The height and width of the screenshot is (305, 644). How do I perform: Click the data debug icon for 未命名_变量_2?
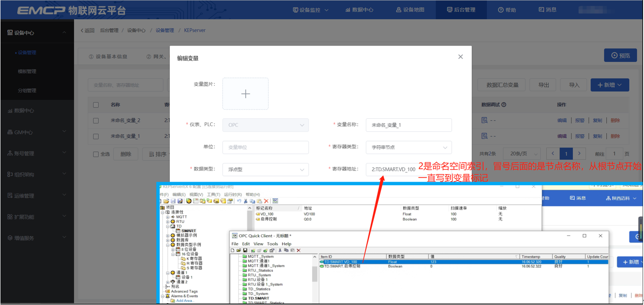pyautogui.click(x=484, y=120)
